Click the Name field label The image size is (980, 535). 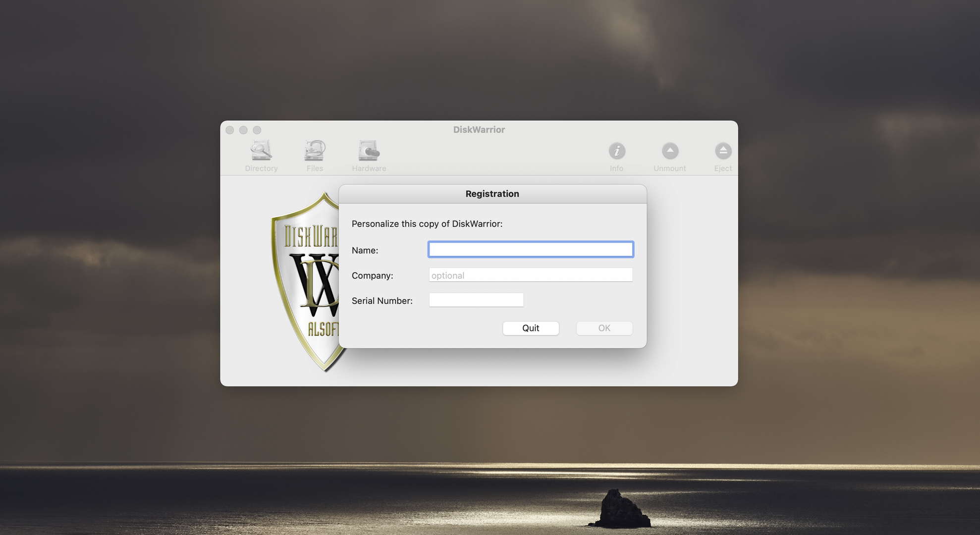(365, 250)
